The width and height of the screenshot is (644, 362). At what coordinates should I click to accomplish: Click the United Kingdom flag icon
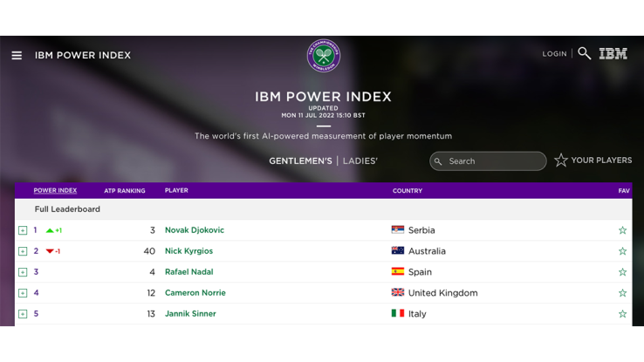tap(398, 292)
